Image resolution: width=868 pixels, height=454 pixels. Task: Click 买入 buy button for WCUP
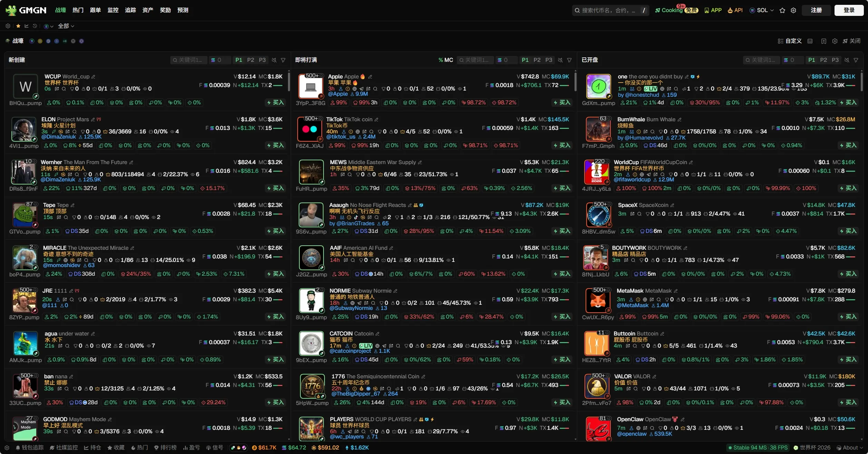(x=276, y=103)
